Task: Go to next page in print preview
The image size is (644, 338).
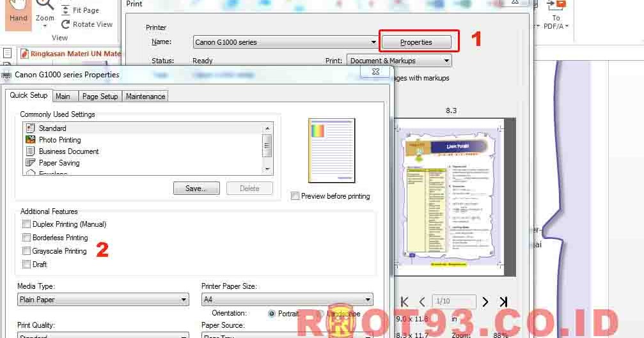Action: coord(485,302)
